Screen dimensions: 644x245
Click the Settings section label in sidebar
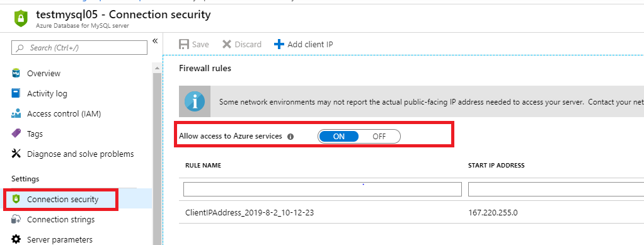pos(25,178)
